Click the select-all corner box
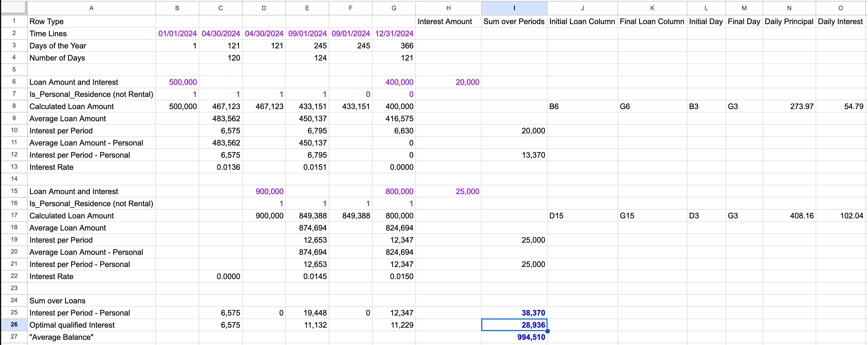This screenshot has width=868, height=345. click(14, 8)
